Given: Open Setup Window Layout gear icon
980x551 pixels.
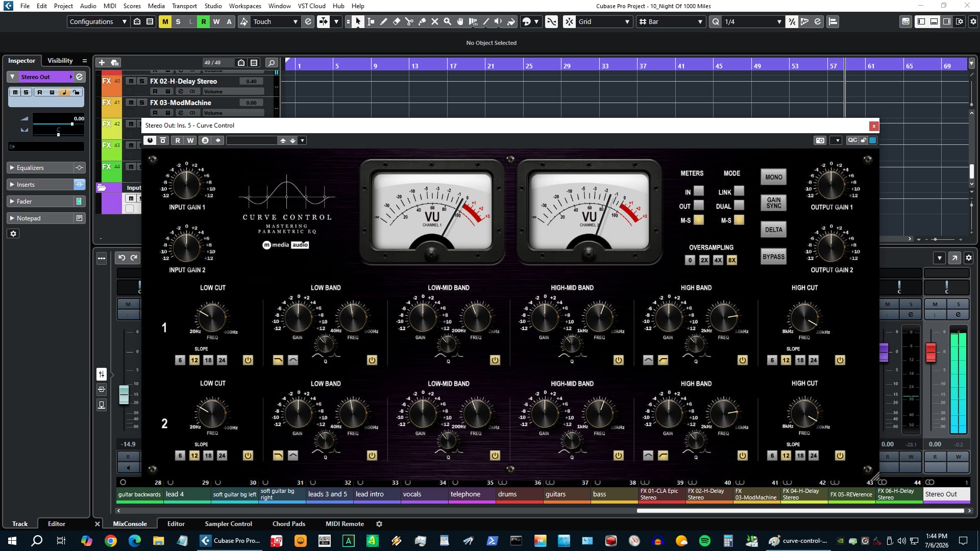Looking at the screenshot, I should point(973,21).
